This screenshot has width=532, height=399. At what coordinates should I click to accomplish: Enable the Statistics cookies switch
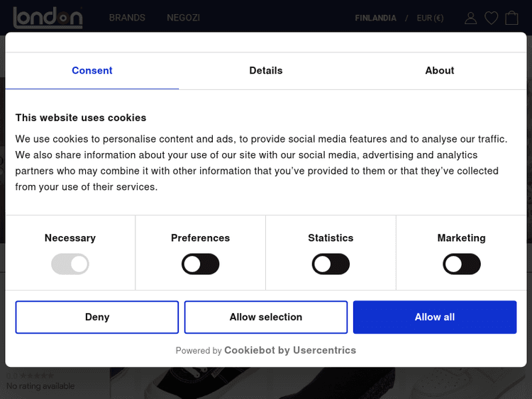point(331,264)
